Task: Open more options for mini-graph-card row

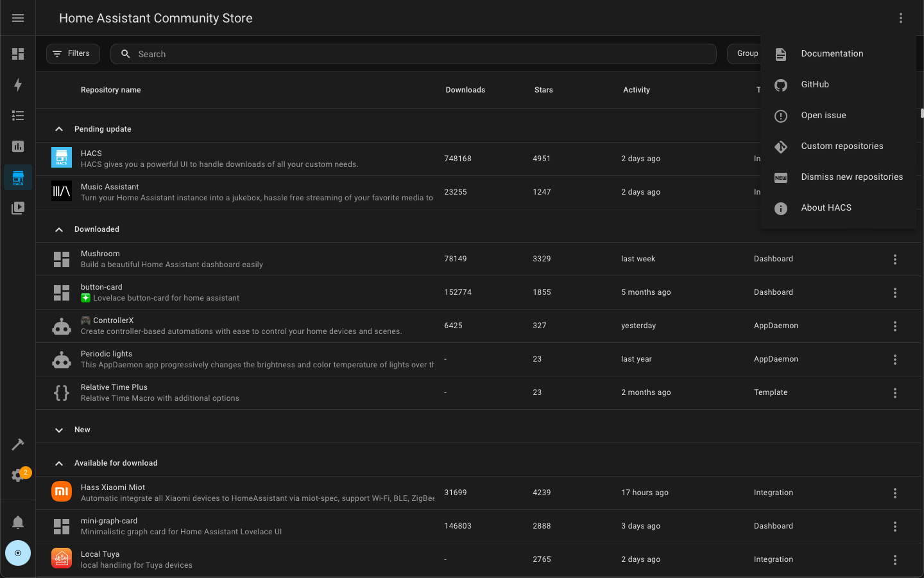Action: tap(895, 527)
